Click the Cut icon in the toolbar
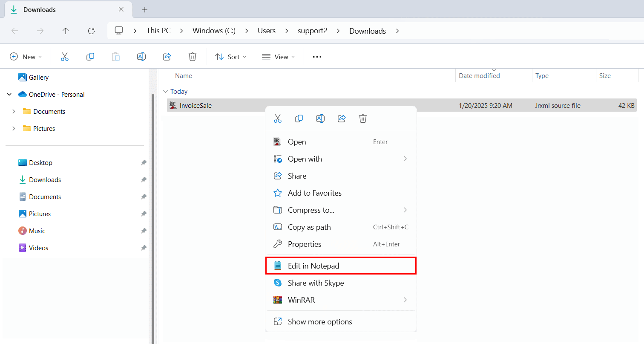This screenshot has width=644, height=344. [65, 57]
